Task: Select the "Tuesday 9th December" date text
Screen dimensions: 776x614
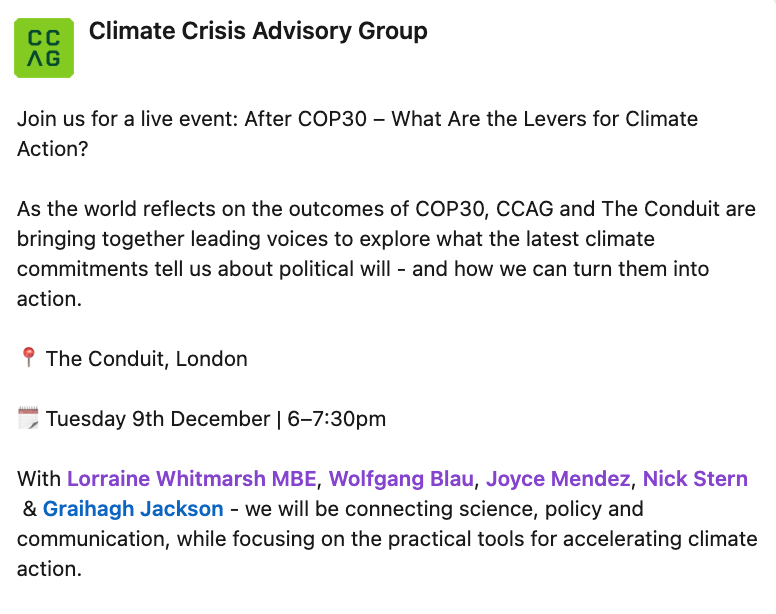Action: [x=158, y=419]
